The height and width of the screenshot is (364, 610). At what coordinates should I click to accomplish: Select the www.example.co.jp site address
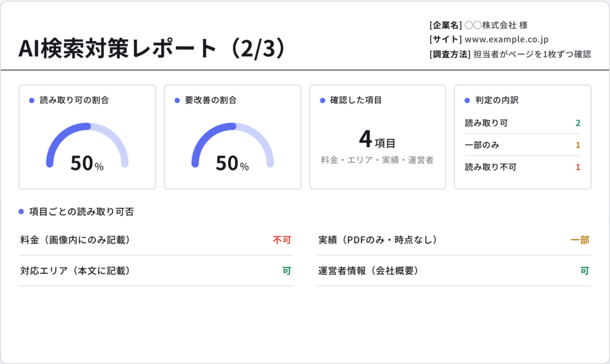506,39
